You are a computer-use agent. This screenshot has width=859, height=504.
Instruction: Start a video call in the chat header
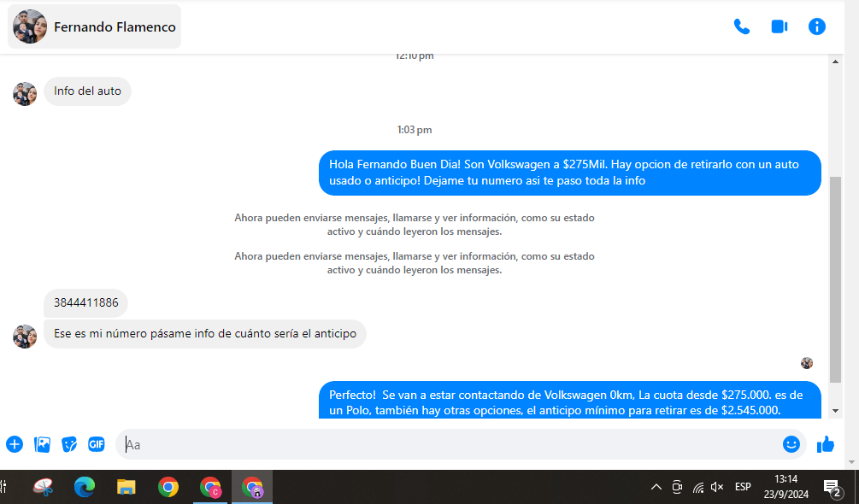[x=779, y=26]
